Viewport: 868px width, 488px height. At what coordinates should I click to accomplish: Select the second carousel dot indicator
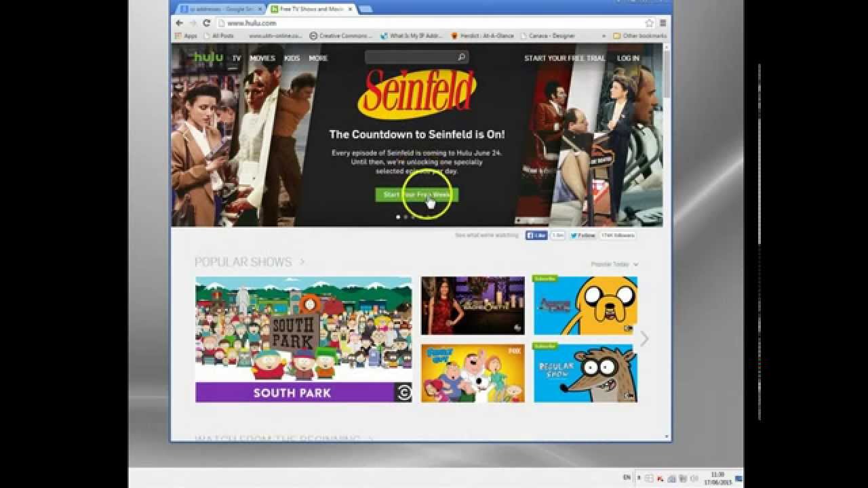click(406, 217)
